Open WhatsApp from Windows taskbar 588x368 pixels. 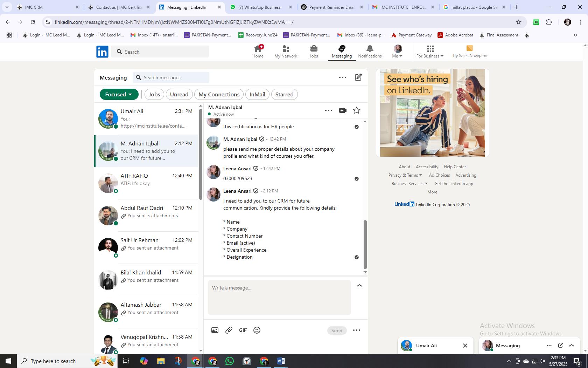tap(230, 361)
